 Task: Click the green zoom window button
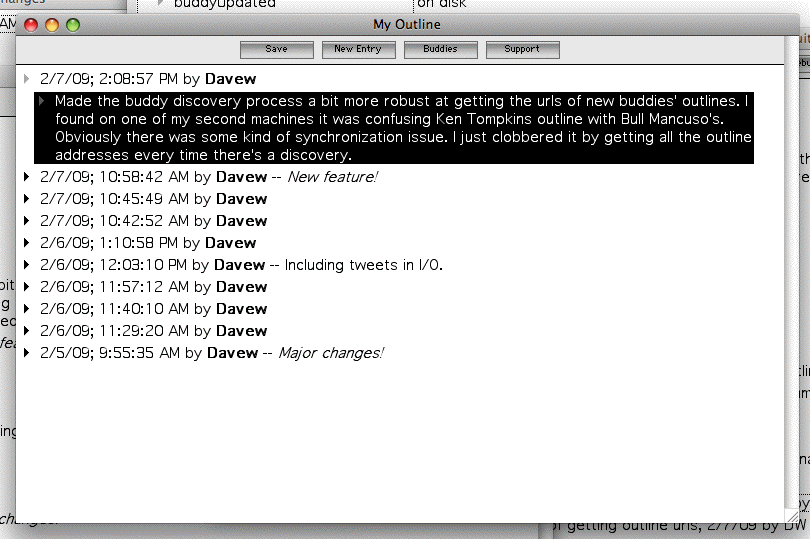[x=73, y=25]
